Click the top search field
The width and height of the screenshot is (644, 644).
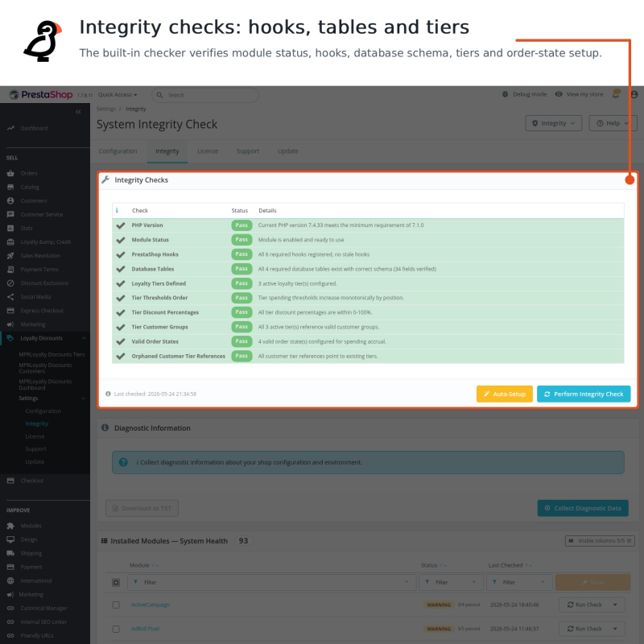[205, 95]
